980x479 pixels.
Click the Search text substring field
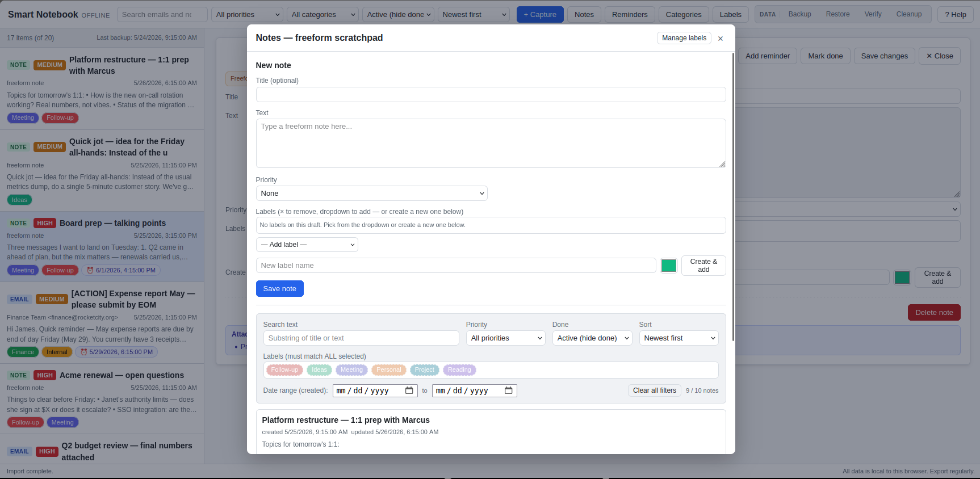point(361,338)
